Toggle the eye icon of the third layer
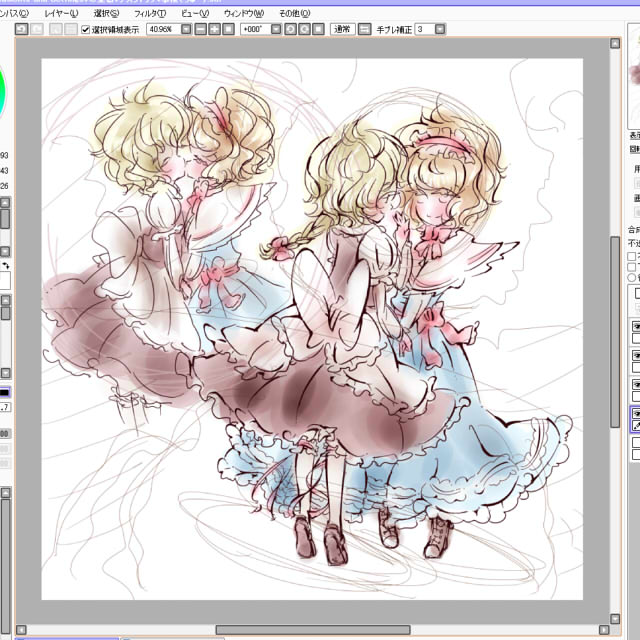 (x=636, y=384)
